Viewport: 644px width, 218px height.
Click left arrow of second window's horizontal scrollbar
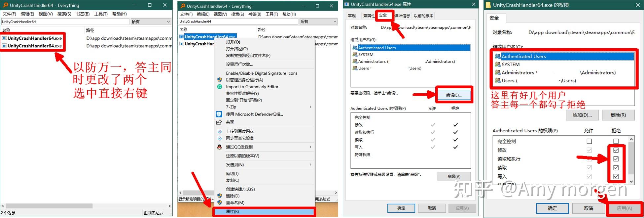pos(180,193)
